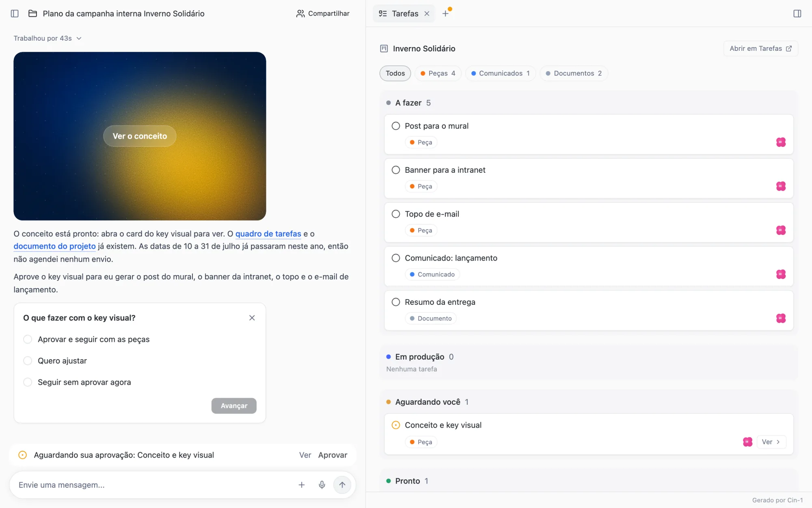Send message with arrow-up button
Screen dimensions: 812x508
(342, 485)
